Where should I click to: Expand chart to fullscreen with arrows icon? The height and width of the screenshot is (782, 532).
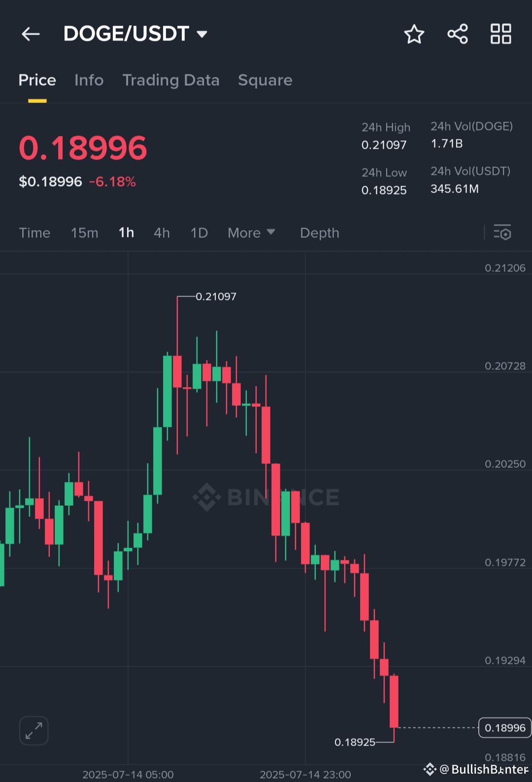33,731
